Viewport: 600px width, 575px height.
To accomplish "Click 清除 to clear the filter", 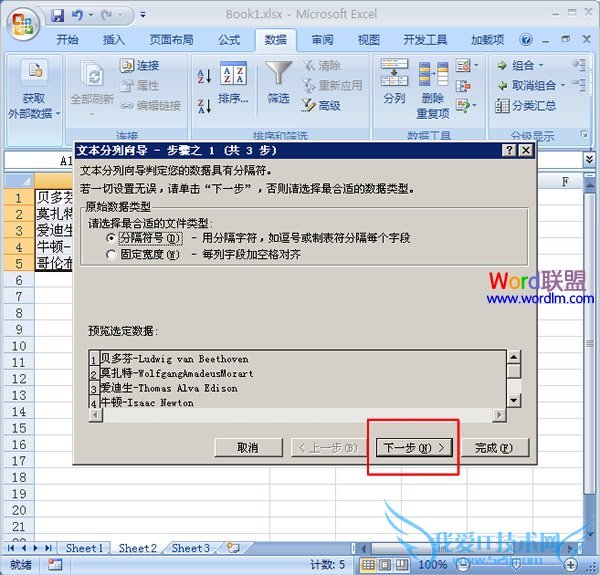I will click(322, 66).
